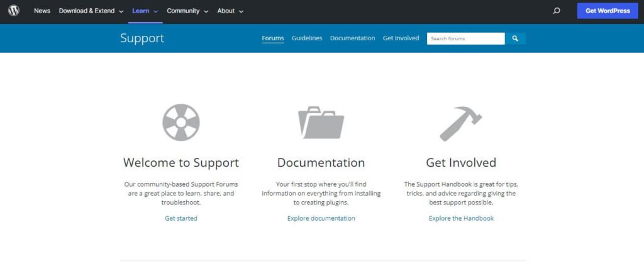Screen dimensions: 644x266
Task: Select the Documentation tab in blue bar
Action: pyautogui.click(x=352, y=38)
